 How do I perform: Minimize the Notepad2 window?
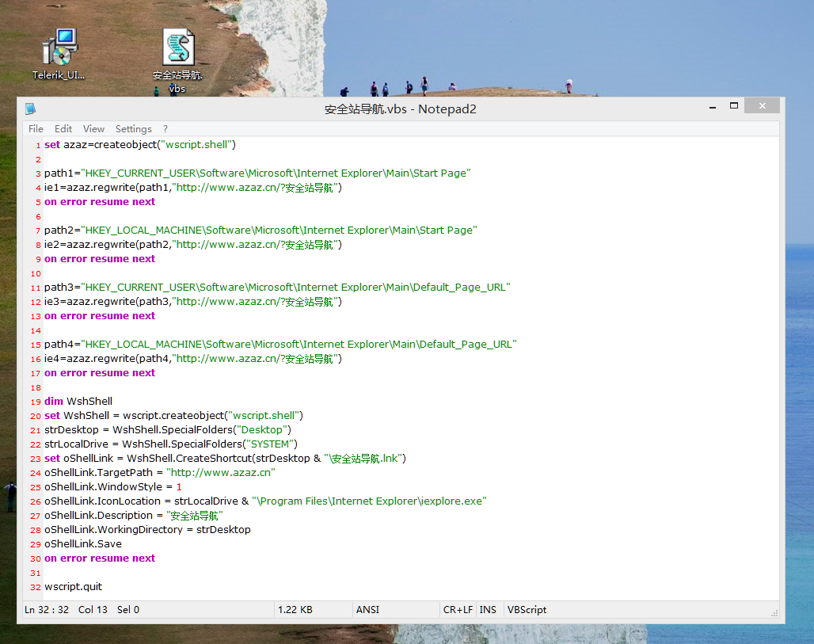tap(713, 106)
